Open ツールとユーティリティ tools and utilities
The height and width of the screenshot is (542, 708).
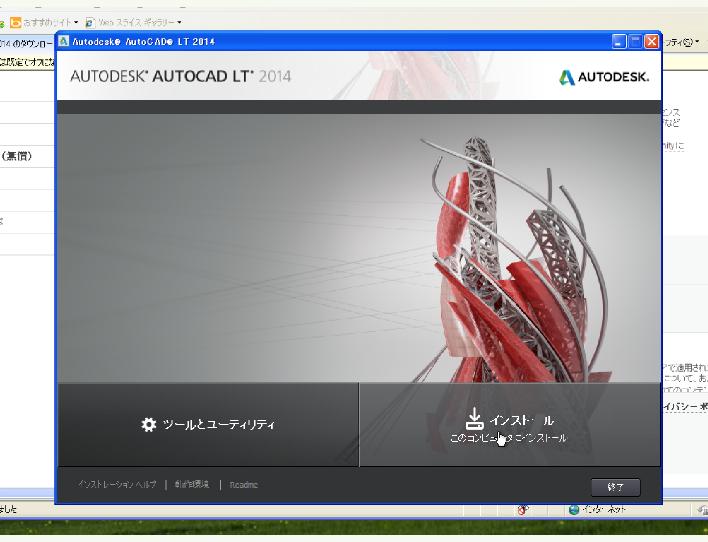point(208,425)
